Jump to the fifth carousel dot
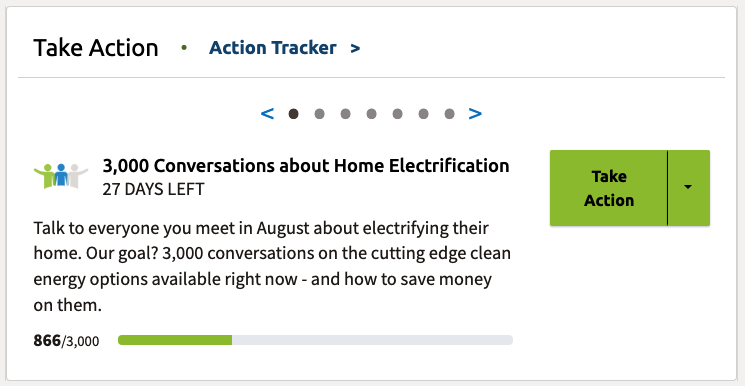 point(398,114)
